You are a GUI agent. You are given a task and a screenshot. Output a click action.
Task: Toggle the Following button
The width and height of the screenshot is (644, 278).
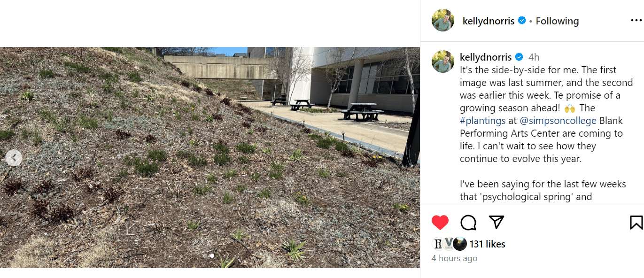[557, 21]
